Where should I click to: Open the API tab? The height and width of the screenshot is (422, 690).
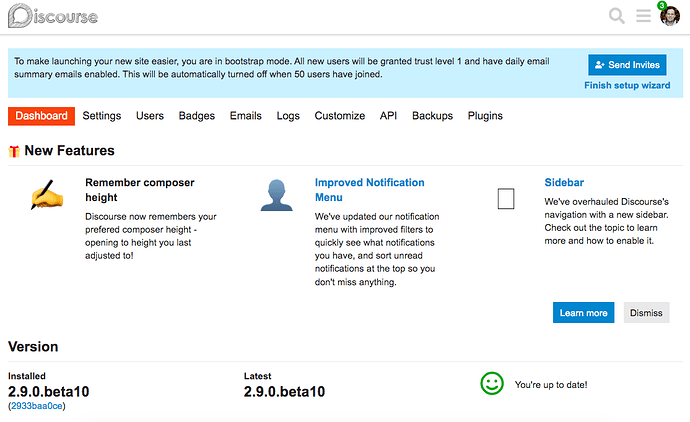coord(389,116)
